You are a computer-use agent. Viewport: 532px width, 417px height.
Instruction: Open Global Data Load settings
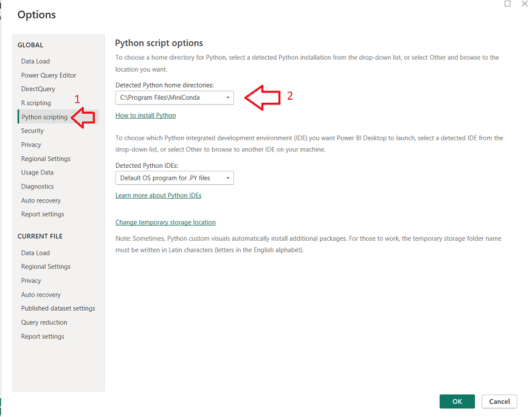[35, 61]
